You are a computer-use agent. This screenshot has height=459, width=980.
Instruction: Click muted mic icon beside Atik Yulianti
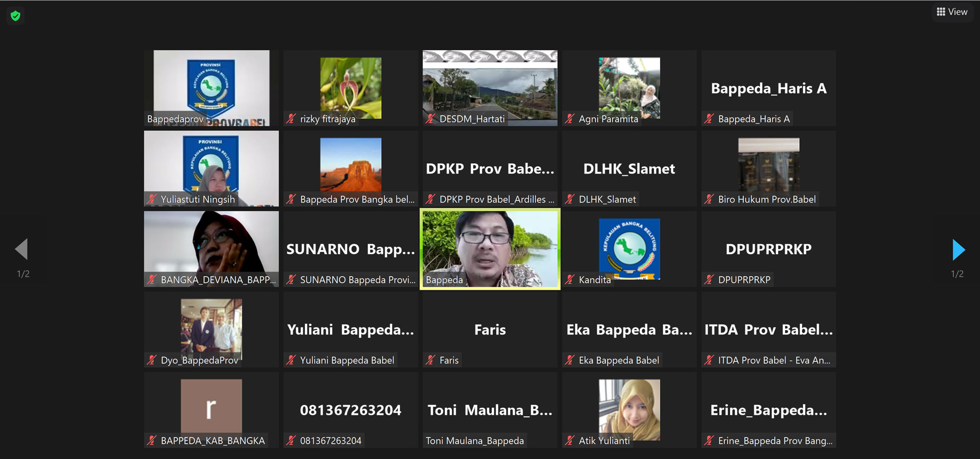pos(569,440)
